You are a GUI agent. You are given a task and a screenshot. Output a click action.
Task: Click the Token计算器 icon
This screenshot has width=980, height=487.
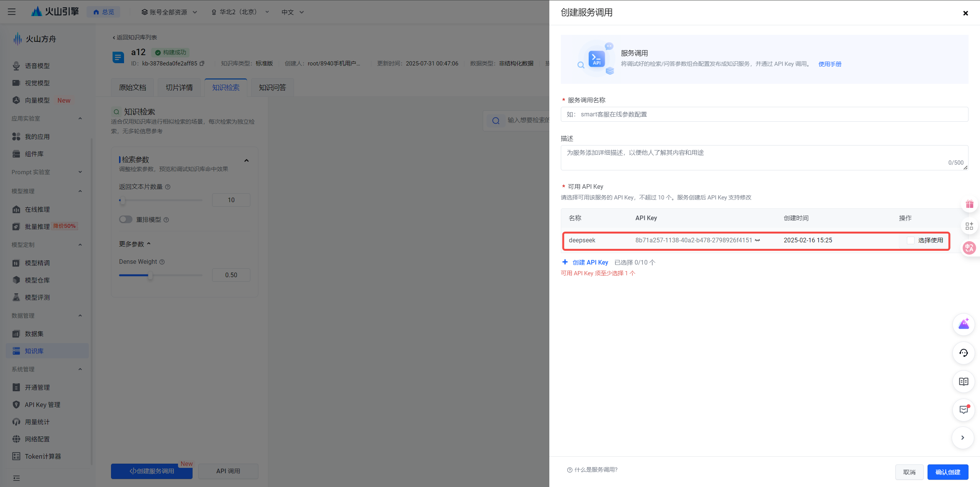pos(16,456)
